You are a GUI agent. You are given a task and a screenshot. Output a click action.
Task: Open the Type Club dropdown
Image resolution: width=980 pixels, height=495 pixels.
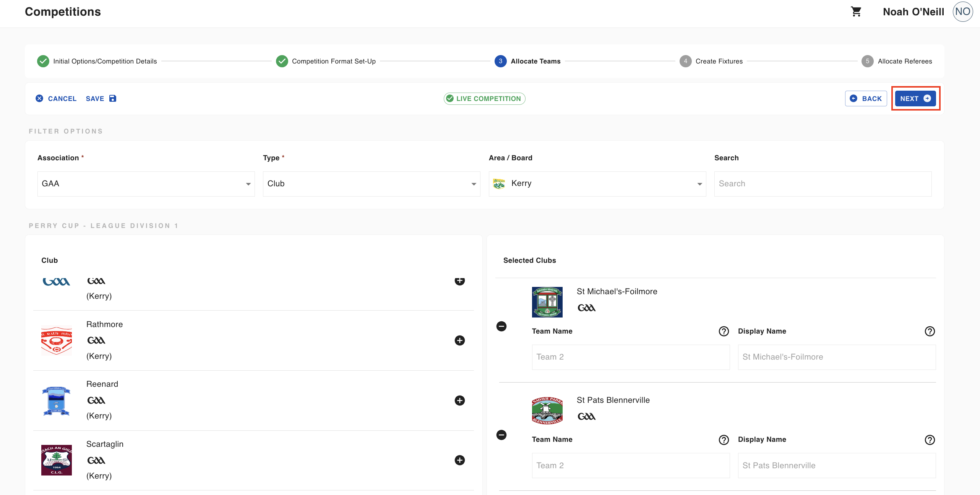[372, 184]
